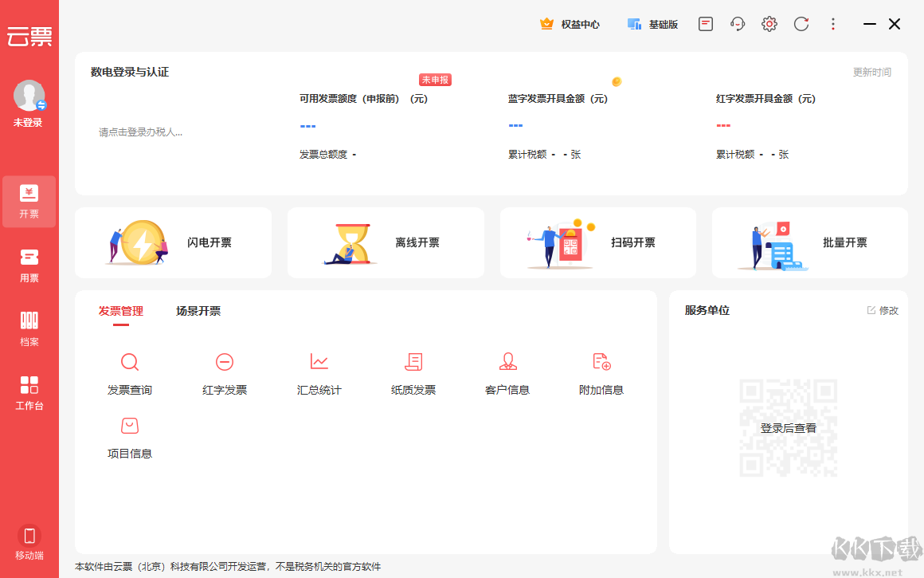The height and width of the screenshot is (578, 924).
Task: Open 附加信息 additional information
Action: (601, 374)
